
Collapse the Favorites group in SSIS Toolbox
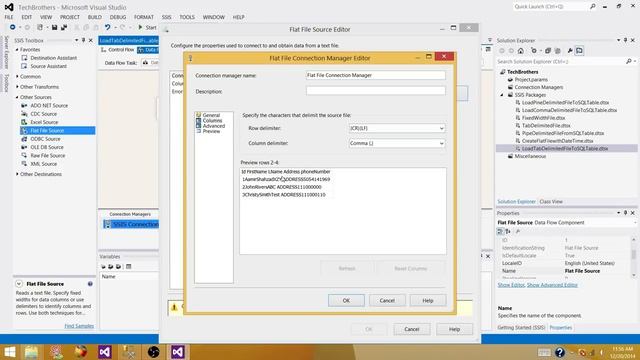[x=17, y=49]
